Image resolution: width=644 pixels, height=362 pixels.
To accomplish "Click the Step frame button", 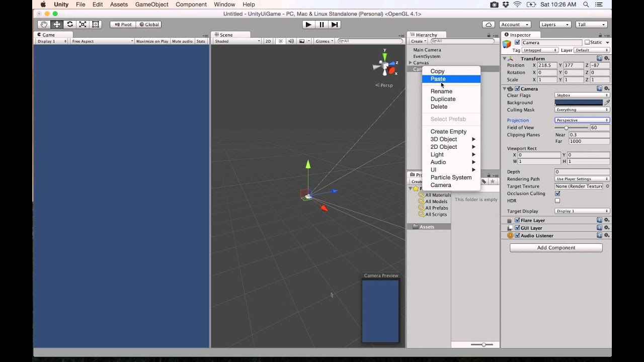I will point(335,24).
